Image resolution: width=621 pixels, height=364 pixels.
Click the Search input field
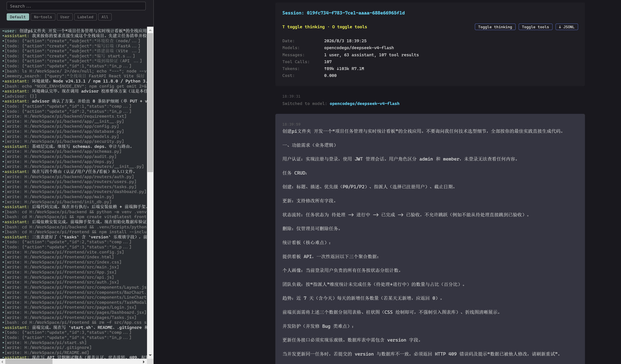76,6
